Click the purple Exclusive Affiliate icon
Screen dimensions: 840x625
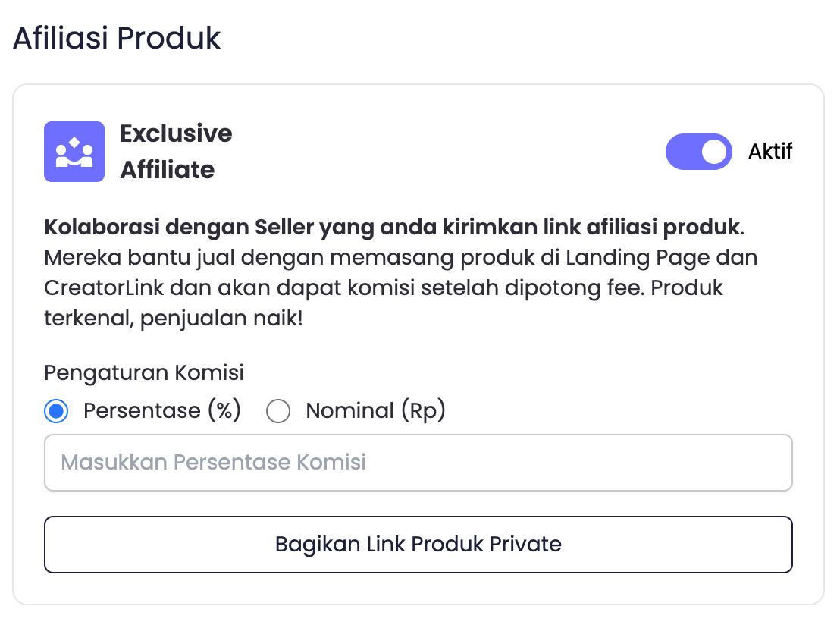[74, 152]
